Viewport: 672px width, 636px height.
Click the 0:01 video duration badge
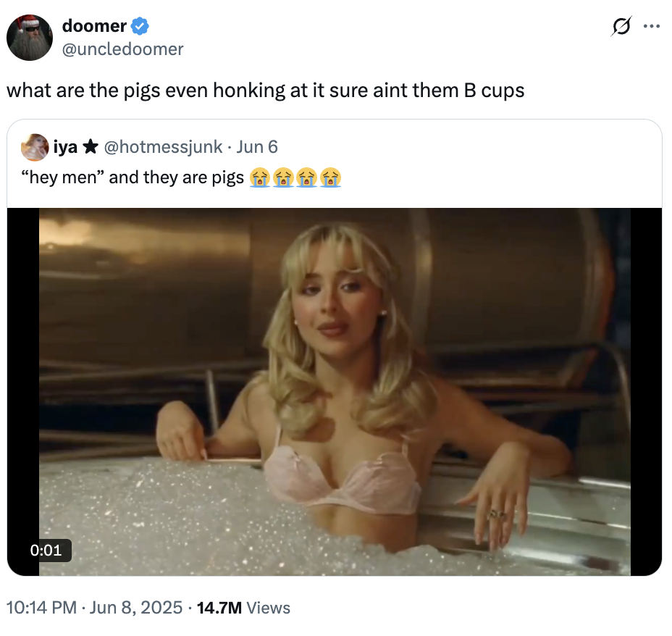pos(46,550)
